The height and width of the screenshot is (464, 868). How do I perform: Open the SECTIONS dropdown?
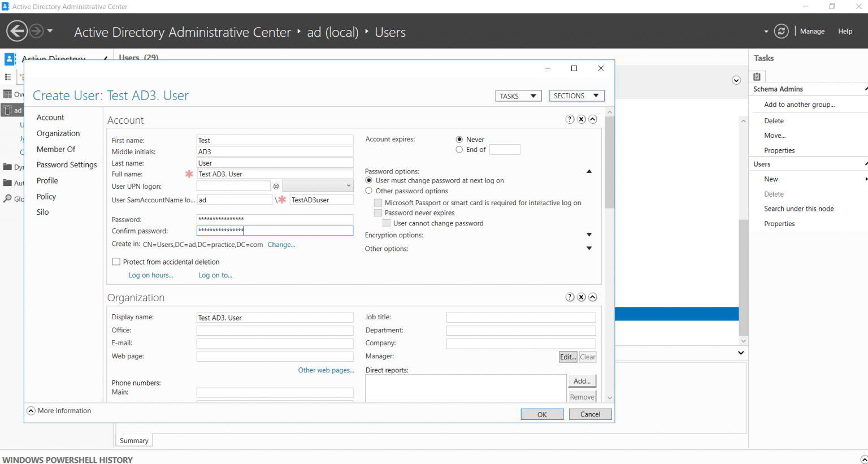point(576,96)
